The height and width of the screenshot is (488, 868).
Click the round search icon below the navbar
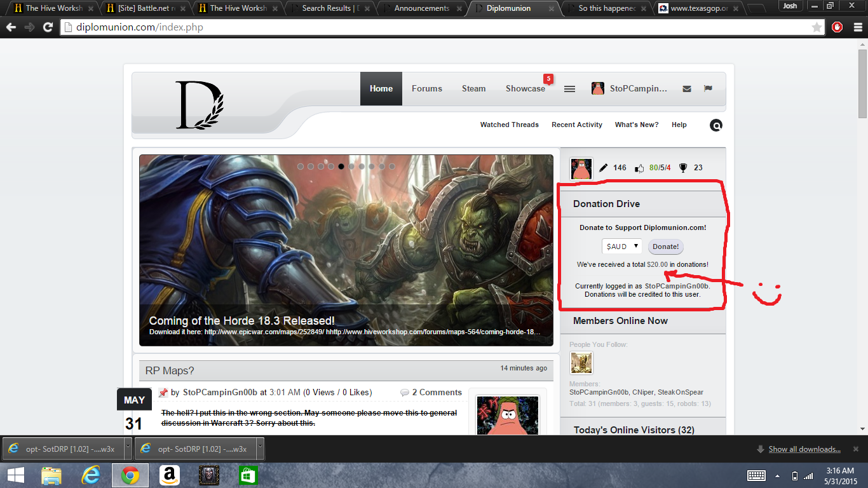[x=715, y=125]
